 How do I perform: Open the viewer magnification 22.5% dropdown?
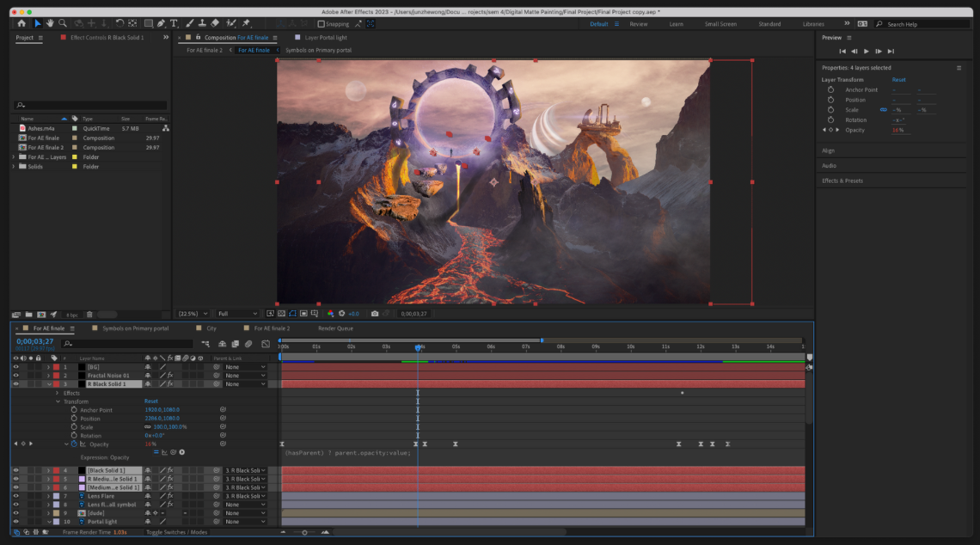[193, 314]
